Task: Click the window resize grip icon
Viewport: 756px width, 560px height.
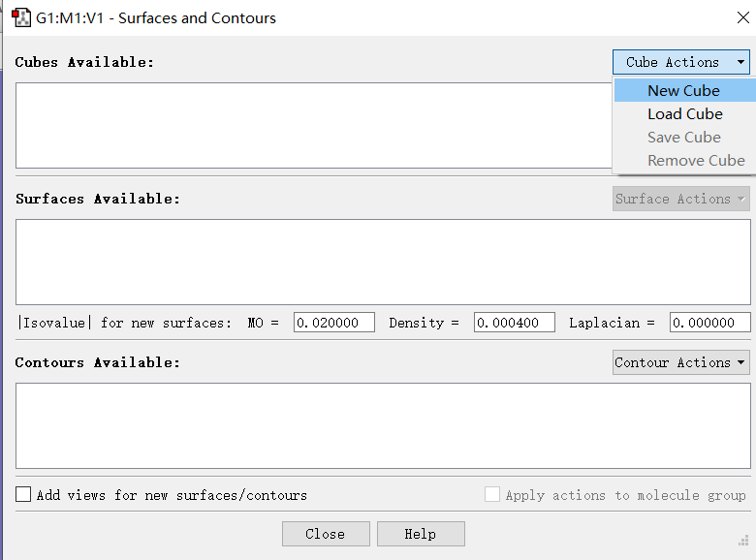Action: 743,541
